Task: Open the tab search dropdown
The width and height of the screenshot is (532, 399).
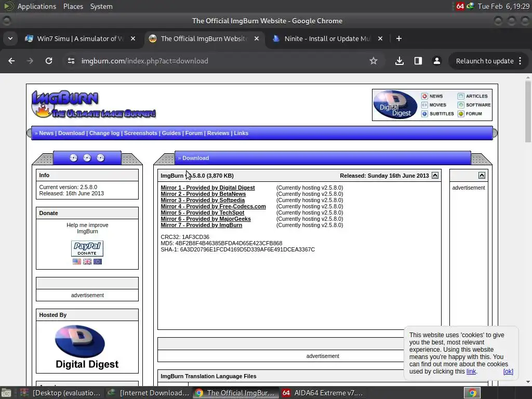Action: 10,38
